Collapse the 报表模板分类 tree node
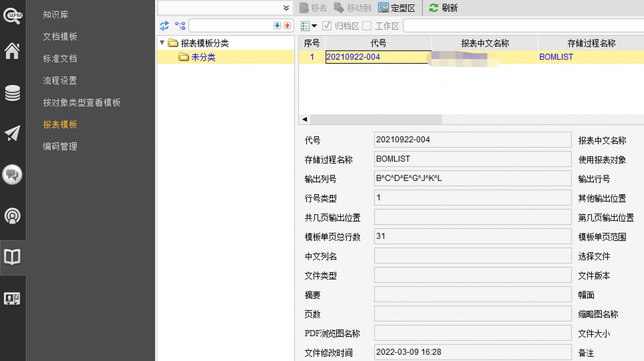Image resolution: width=644 pixels, height=361 pixels. point(162,43)
